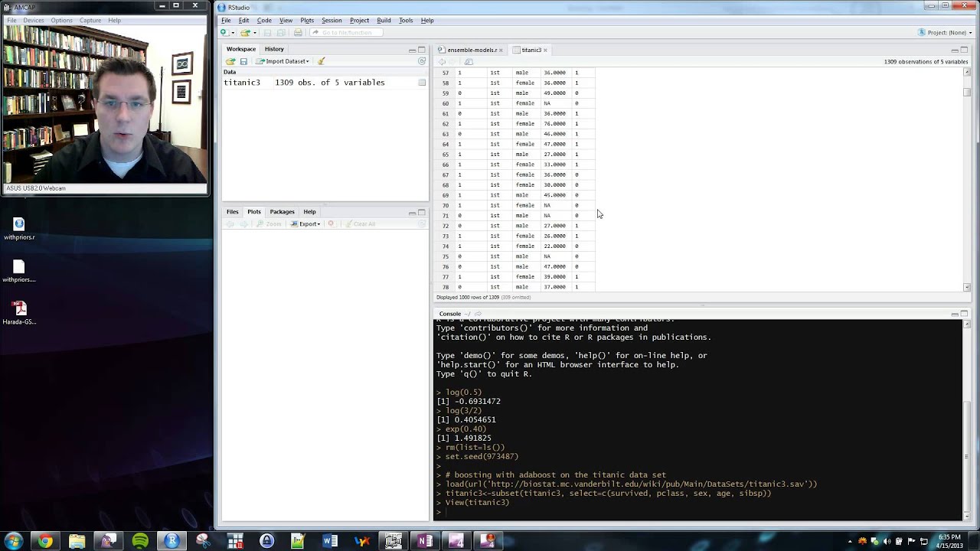Screen dimensions: 980x551
Task: Click the remove plot red X icon
Action: point(331,224)
